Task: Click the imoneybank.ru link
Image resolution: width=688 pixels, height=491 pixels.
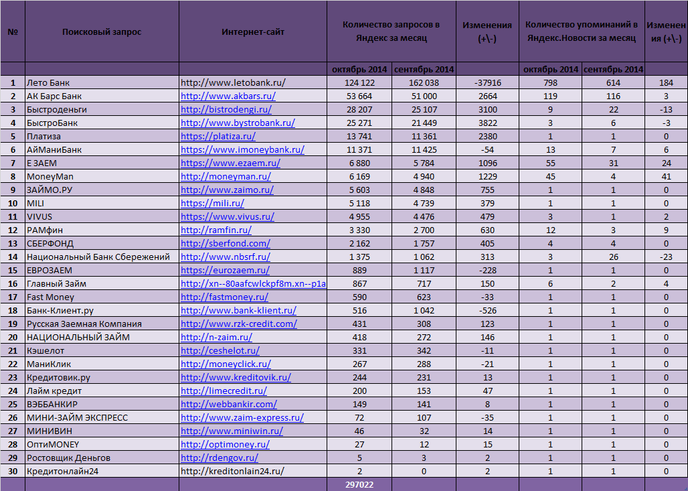Action: coord(242,150)
